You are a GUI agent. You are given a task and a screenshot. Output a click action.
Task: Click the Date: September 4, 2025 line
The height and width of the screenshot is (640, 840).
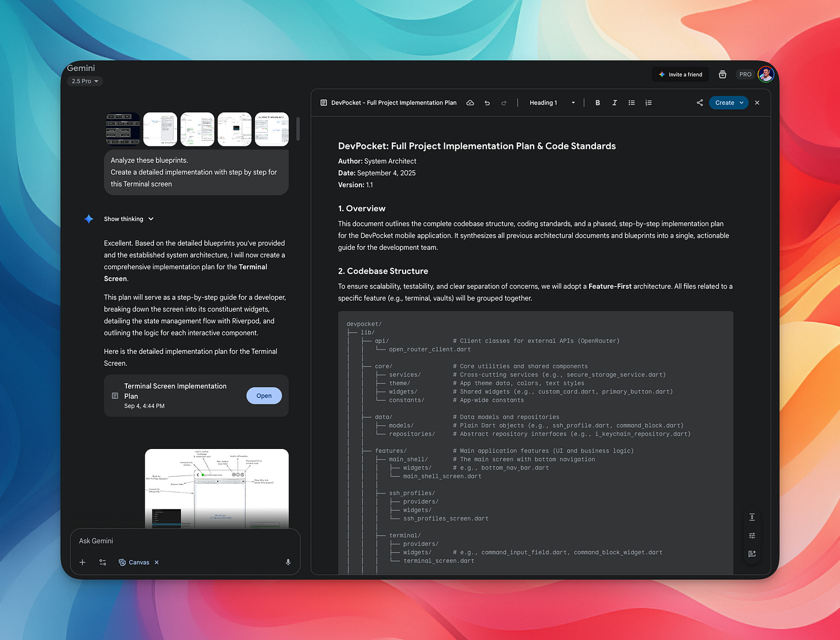[377, 173]
